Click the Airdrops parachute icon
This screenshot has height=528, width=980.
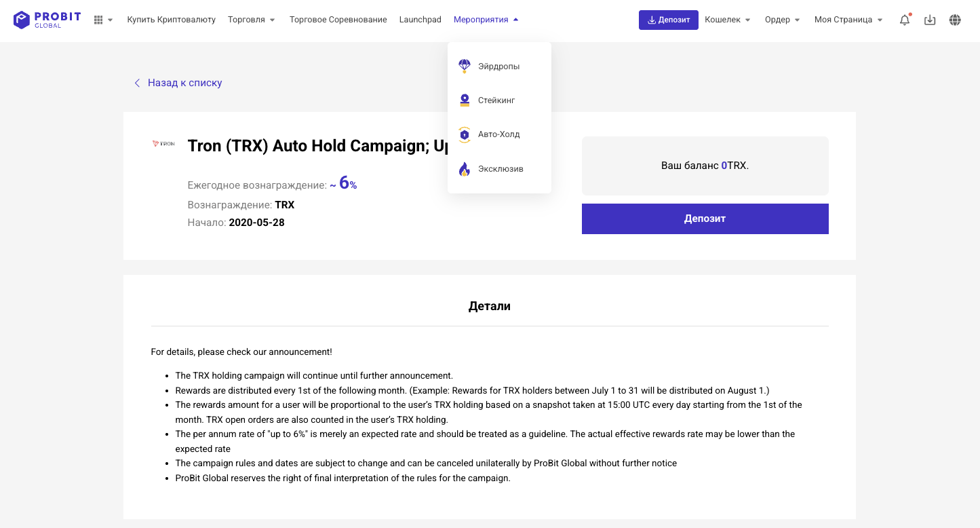point(465,67)
